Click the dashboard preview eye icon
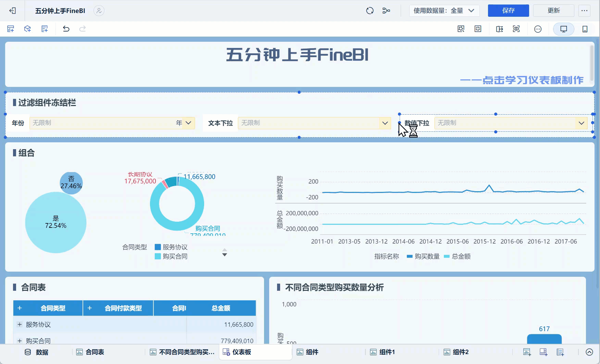Image resolution: width=600 pixels, height=364 pixels. click(516, 29)
